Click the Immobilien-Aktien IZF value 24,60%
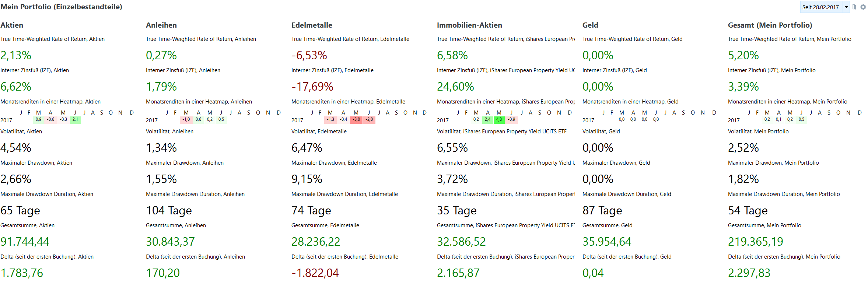The width and height of the screenshot is (868, 284). pyautogui.click(x=455, y=87)
